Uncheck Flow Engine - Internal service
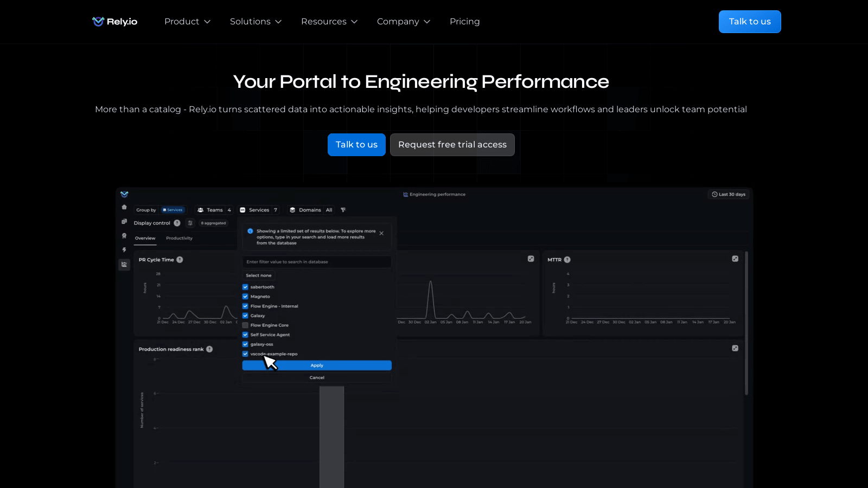Image resolution: width=868 pixels, height=488 pixels. click(245, 306)
